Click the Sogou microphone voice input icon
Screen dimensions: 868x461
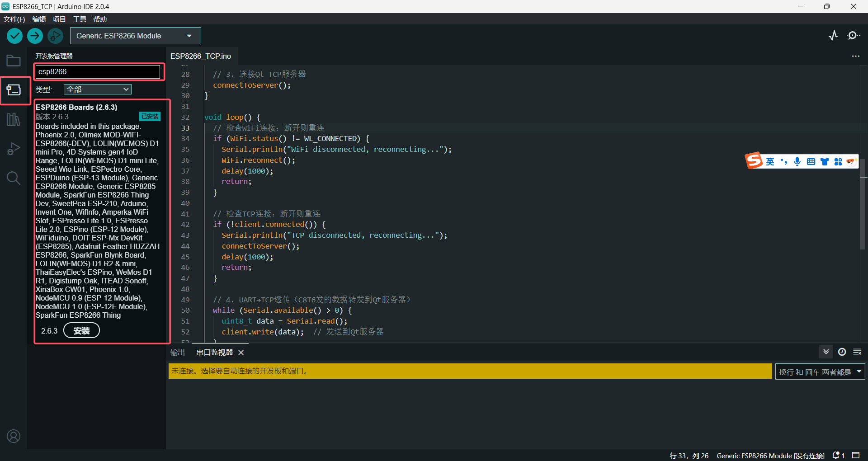pos(797,162)
